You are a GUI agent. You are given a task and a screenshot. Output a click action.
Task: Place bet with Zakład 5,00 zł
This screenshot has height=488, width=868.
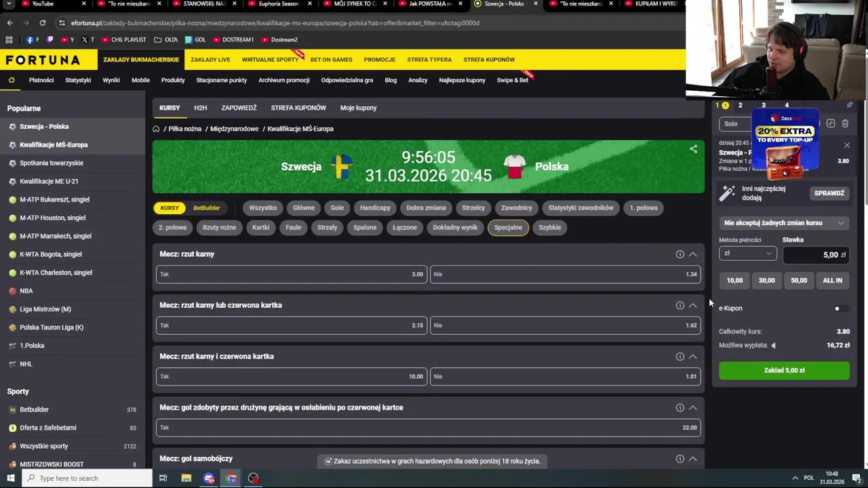(784, 371)
